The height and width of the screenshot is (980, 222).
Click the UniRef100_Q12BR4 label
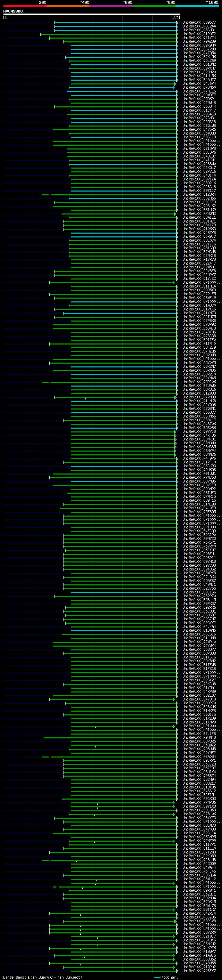pyautogui.click(x=199, y=194)
